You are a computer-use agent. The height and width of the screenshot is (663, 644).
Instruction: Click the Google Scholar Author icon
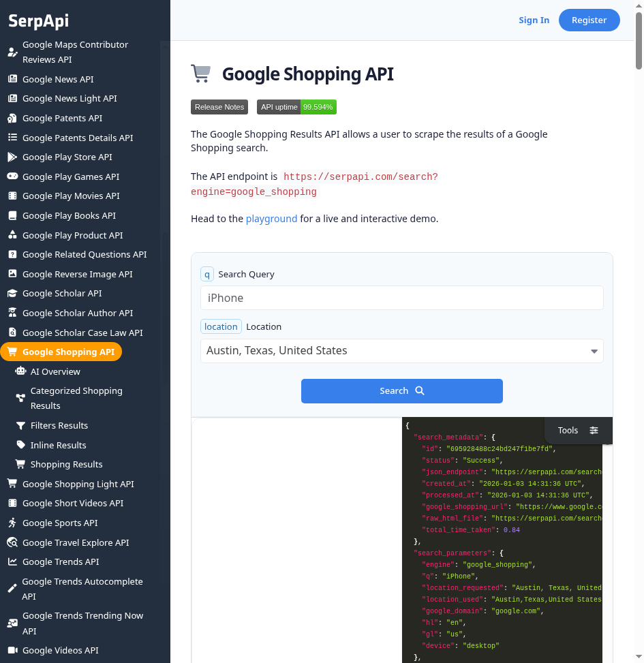point(13,313)
